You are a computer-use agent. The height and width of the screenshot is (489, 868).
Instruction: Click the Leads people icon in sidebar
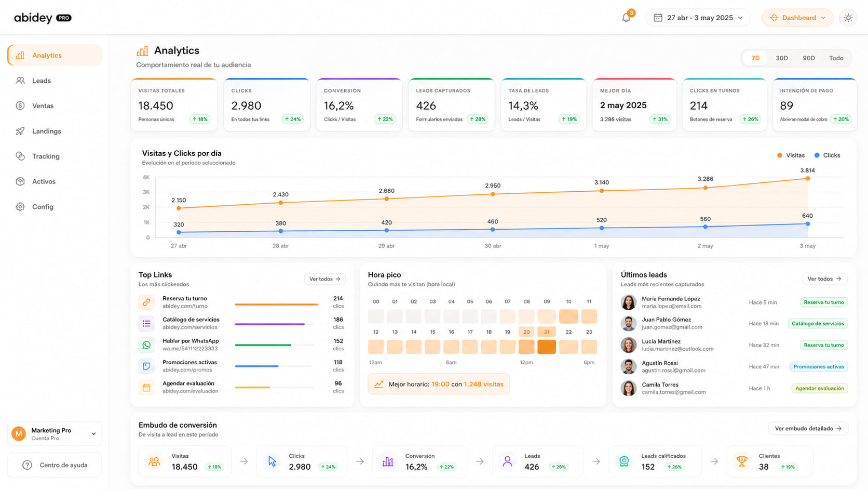tap(20, 81)
